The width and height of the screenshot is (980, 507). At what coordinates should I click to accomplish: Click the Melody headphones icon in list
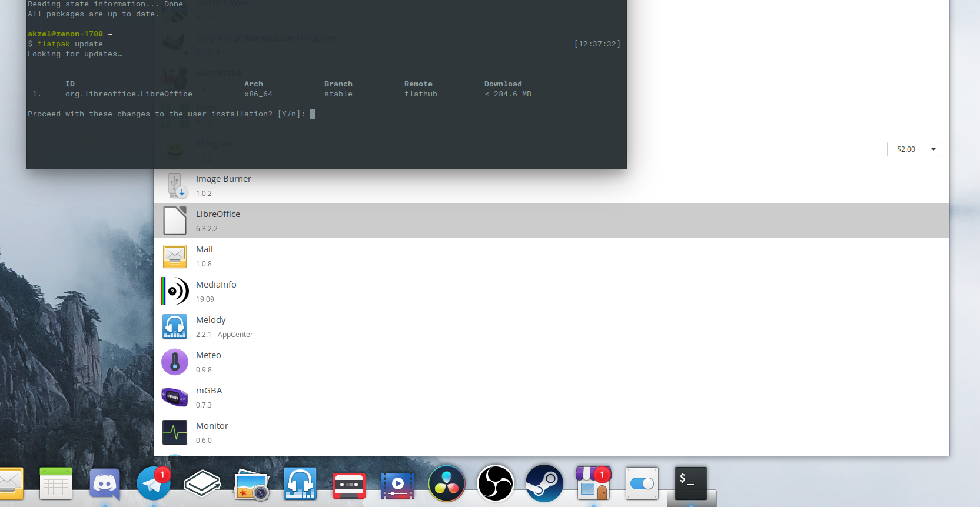175,326
